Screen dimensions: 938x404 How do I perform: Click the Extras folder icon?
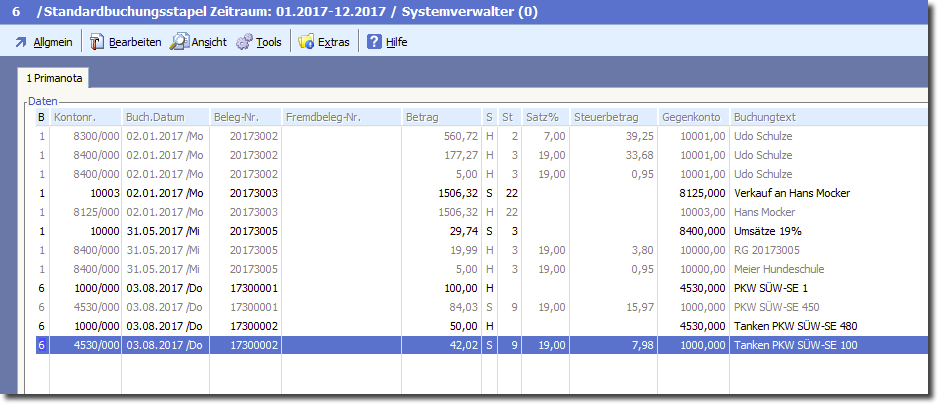(306, 42)
